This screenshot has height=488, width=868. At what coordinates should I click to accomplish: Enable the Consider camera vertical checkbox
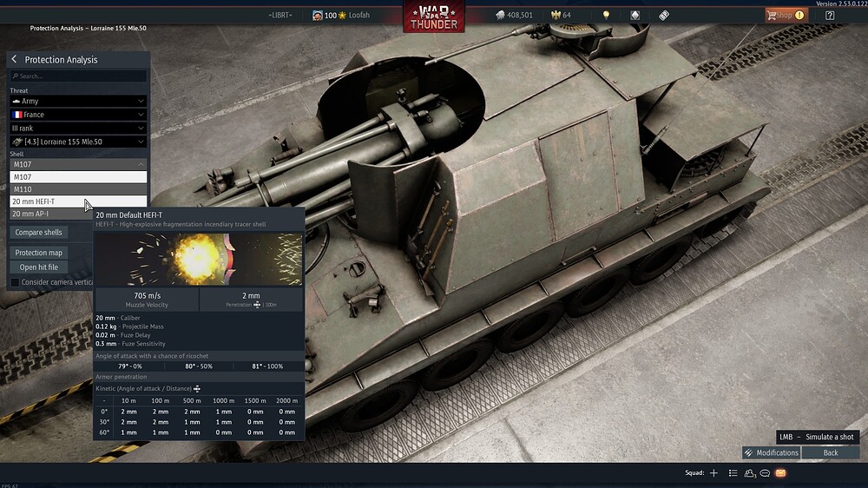pos(15,282)
